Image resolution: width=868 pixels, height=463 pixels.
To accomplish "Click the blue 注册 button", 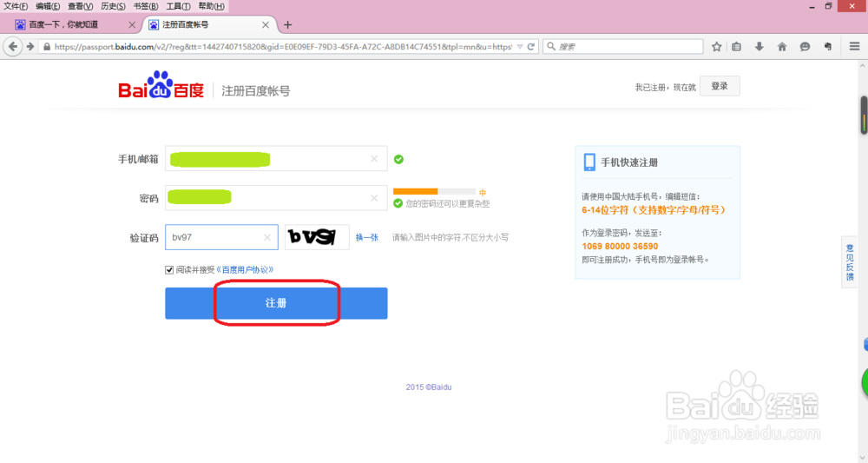I will click(276, 303).
